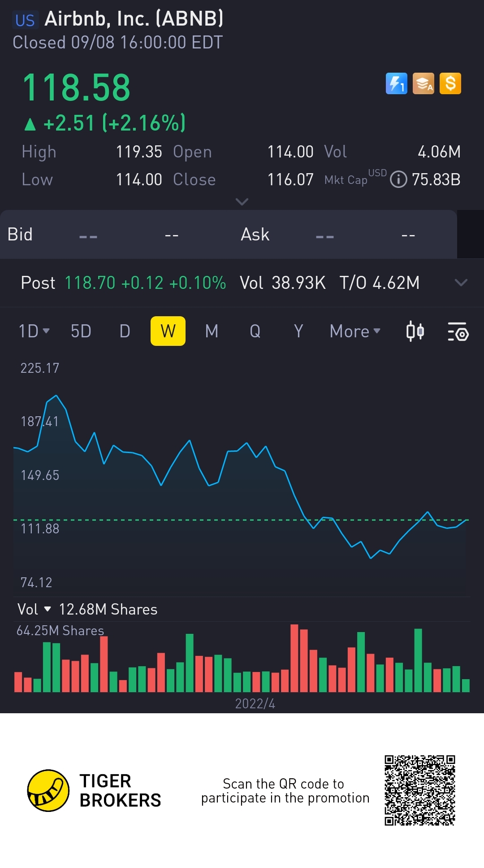Open the 1D interval dropdown

point(34,331)
